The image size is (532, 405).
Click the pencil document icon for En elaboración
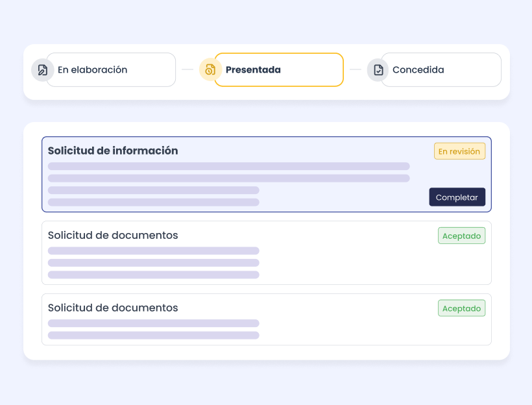(43, 70)
